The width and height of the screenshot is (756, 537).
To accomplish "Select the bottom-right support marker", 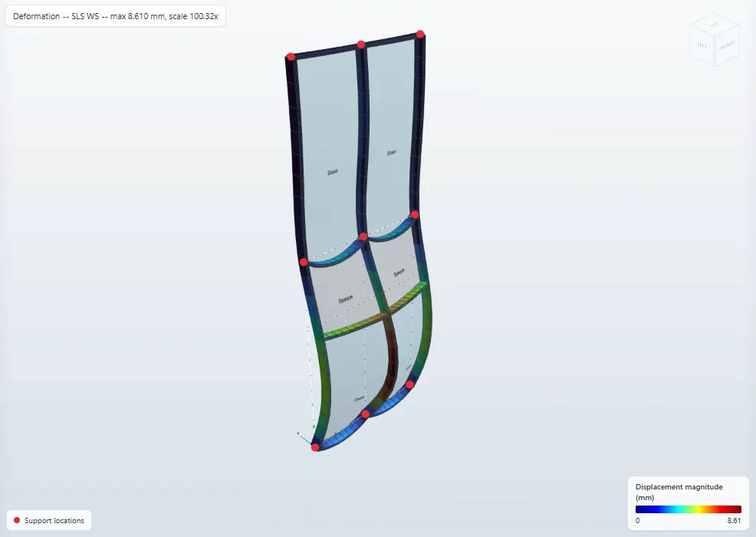I will point(410,384).
